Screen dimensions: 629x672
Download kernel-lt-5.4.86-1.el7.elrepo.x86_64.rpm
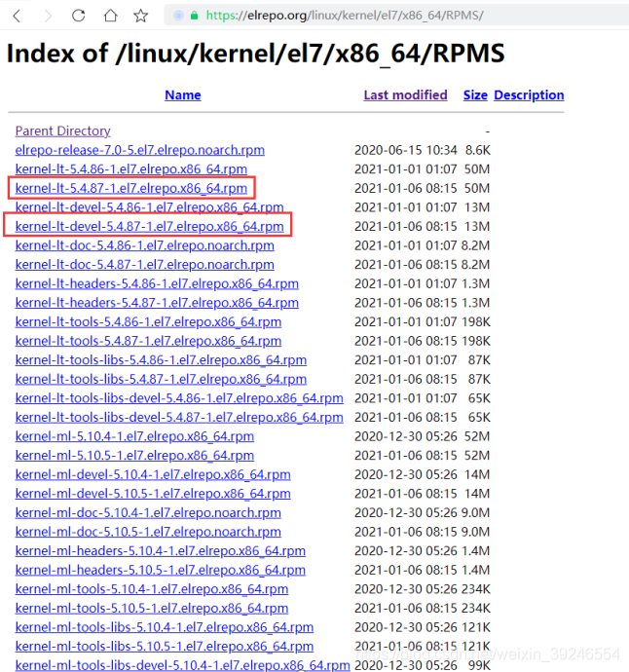pyautogui.click(x=131, y=168)
